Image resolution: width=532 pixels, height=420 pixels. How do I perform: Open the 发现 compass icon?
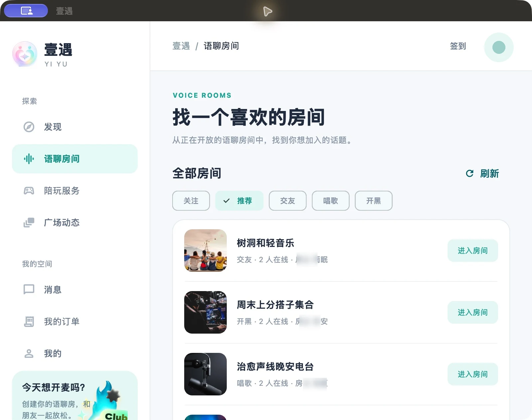(x=29, y=127)
